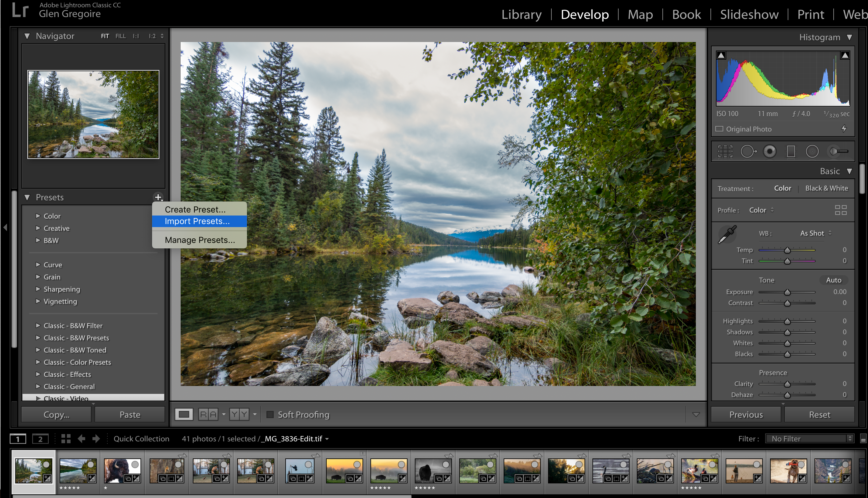
Task: Switch to the Library module
Action: point(521,14)
